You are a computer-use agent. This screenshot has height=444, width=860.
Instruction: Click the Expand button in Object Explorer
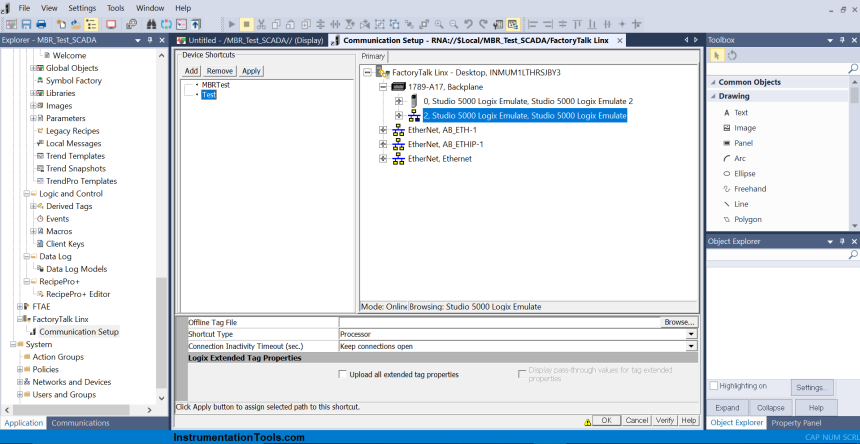[x=727, y=408]
